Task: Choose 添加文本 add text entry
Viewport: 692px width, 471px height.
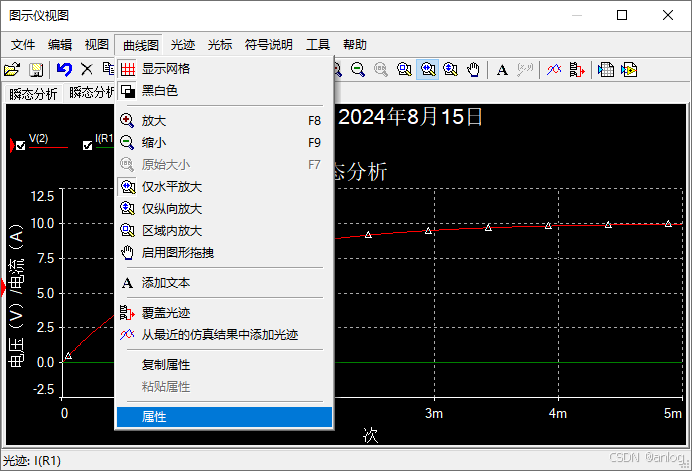Action: point(224,283)
